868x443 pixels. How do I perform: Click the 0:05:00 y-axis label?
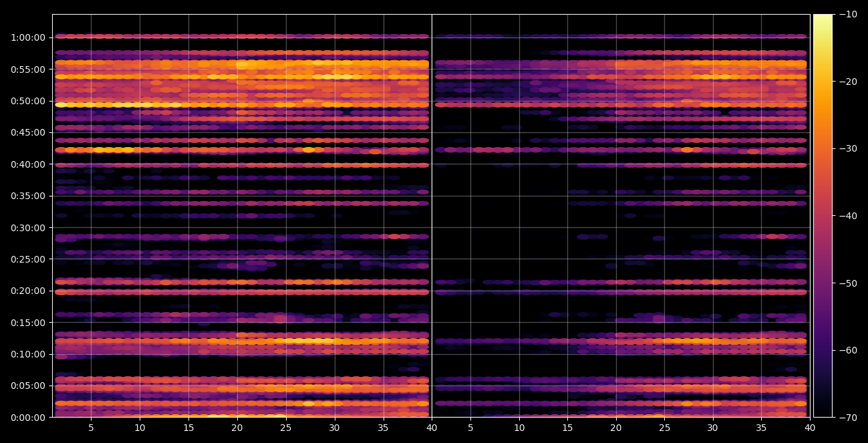27,386
